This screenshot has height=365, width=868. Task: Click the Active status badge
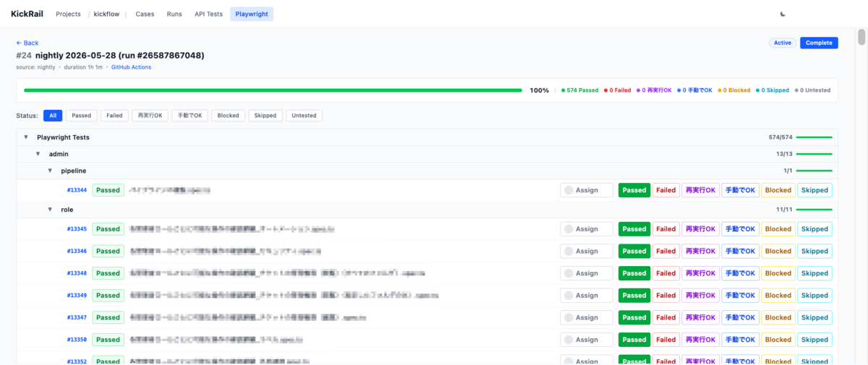point(783,43)
